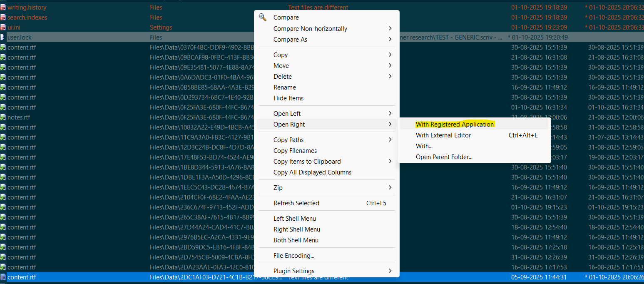Expand the Zip submenu
644x284 pixels.
(390, 187)
